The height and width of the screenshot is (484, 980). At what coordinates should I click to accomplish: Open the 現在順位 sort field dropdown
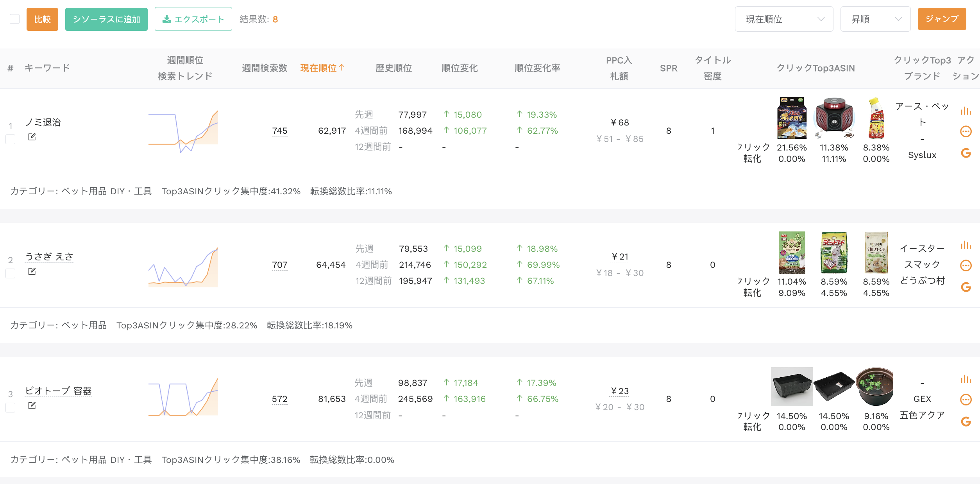[784, 19]
